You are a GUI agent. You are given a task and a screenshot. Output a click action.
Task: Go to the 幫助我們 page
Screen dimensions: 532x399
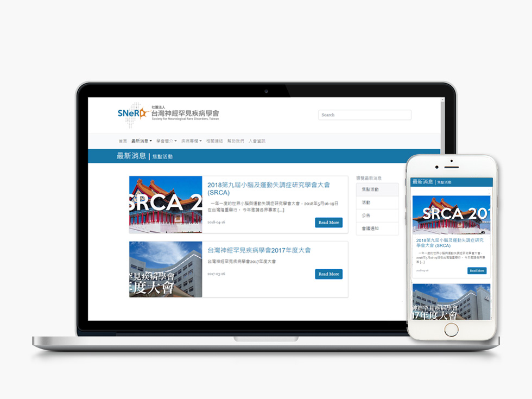[x=236, y=141]
